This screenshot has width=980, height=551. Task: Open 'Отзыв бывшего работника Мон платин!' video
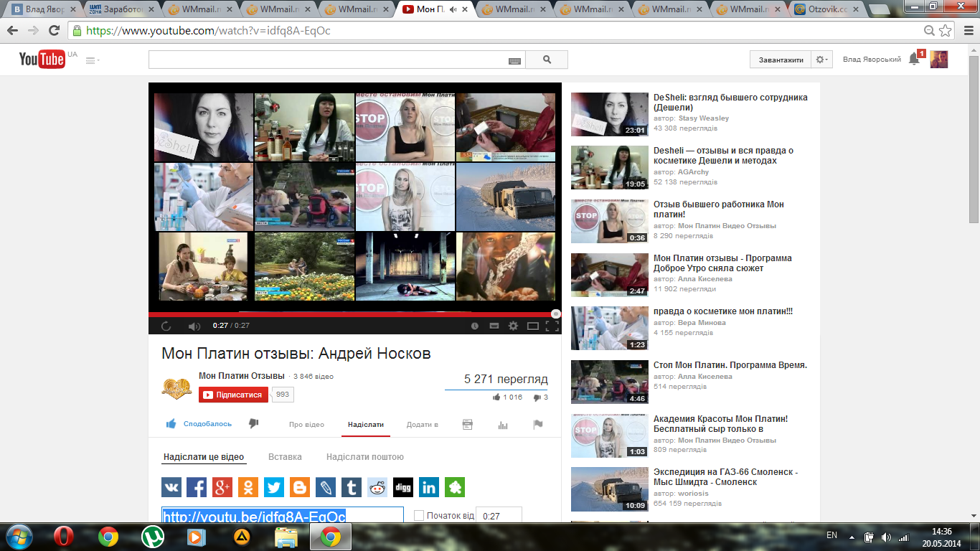[x=719, y=209]
